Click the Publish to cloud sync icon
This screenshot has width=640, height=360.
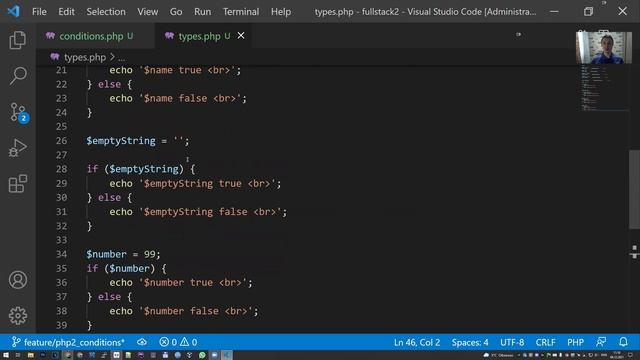[x=142, y=342]
